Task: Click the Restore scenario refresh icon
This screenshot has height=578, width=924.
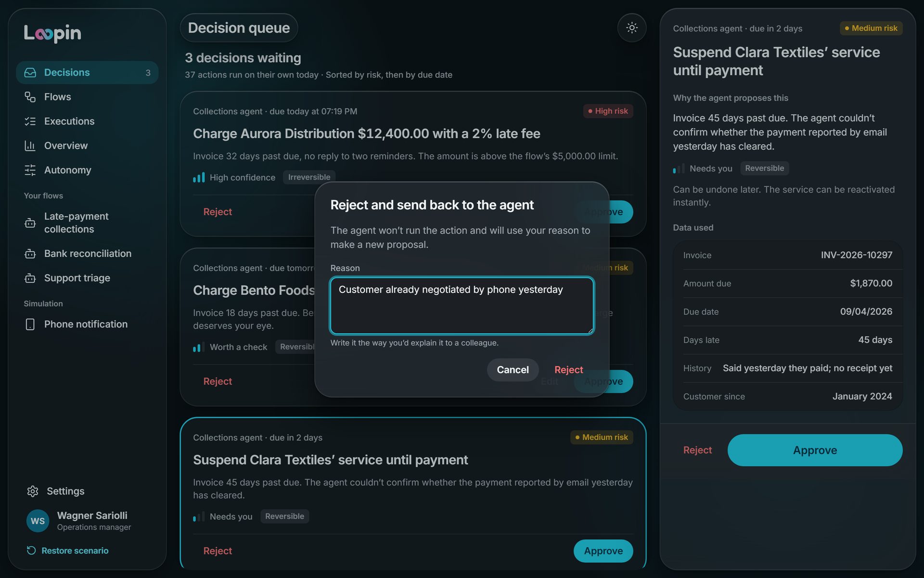Action: coord(31,551)
